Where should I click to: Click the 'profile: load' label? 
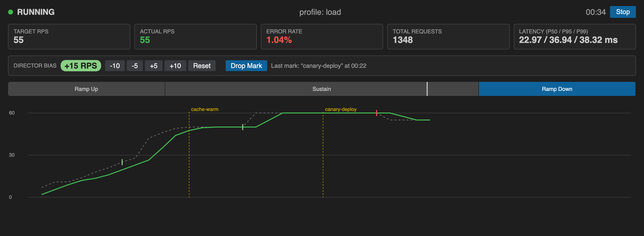(x=320, y=12)
